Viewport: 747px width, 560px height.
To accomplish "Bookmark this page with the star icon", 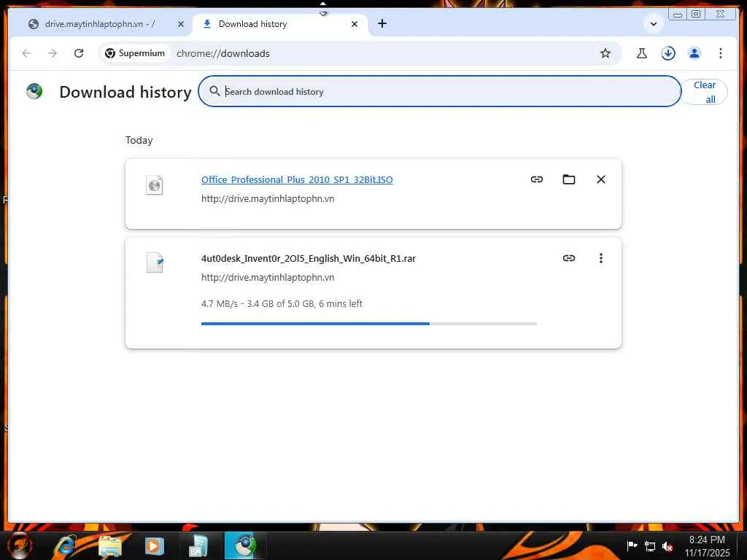I will [605, 53].
